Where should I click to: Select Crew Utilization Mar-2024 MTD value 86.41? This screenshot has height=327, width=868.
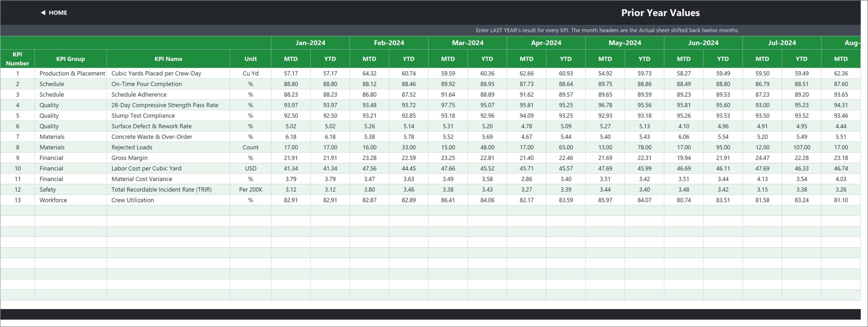pos(448,200)
